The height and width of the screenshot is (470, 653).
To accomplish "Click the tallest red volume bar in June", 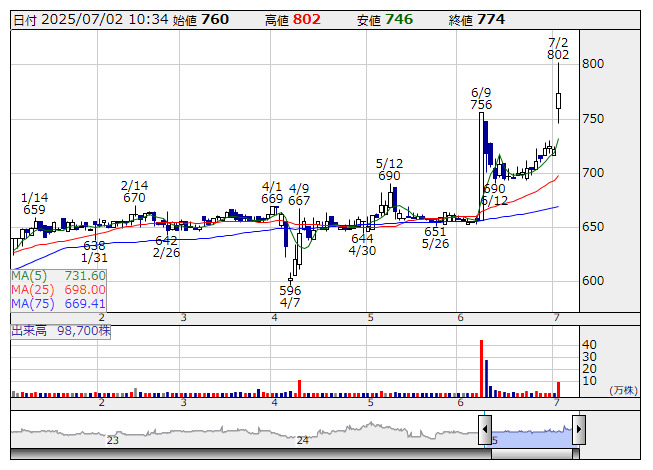I will [481, 368].
